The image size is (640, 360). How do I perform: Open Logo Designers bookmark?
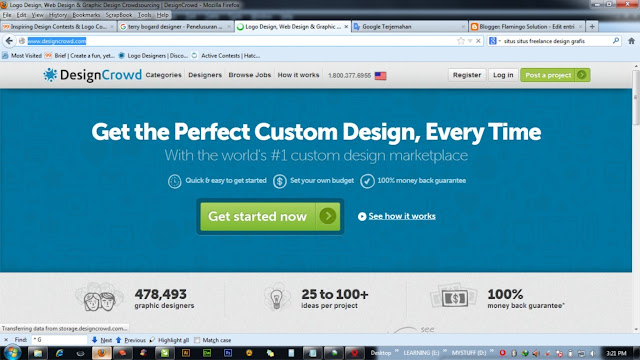153,56
